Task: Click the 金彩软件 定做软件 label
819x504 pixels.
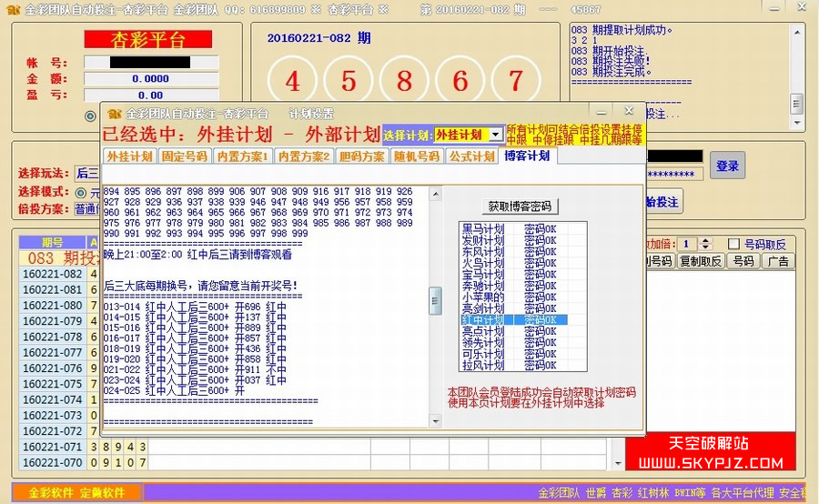Action: click(x=76, y=492)
